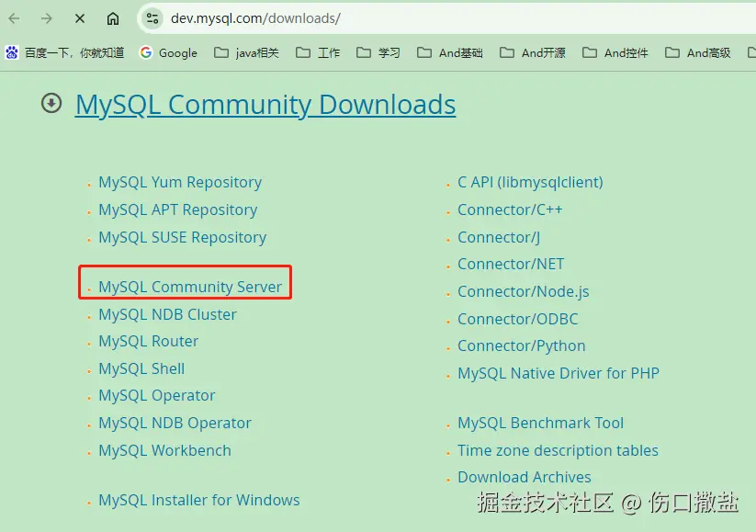The image size is (756, 532).
Task: Open MySQL Benchmark Tool link
Action: pos(540,423)
